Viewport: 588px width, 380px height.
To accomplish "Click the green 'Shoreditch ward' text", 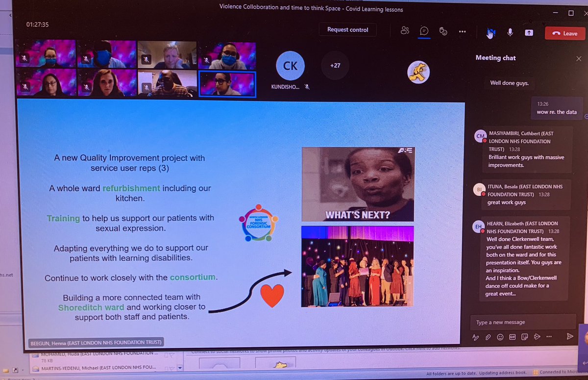I will click(x=90, y=307).
